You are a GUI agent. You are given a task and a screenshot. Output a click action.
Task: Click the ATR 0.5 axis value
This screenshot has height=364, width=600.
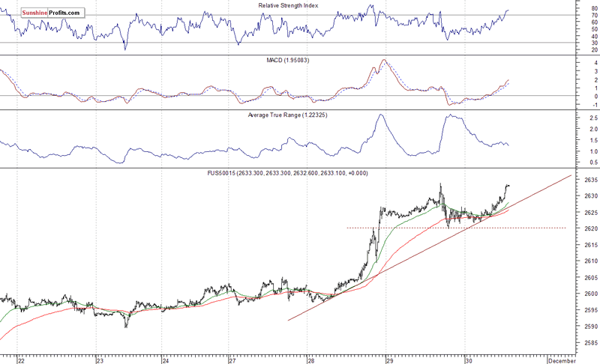(594, 163)
